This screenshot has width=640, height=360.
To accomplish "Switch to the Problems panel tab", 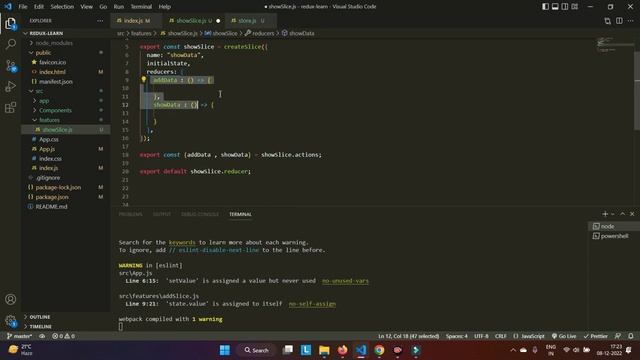I will (x=131, y=214).
